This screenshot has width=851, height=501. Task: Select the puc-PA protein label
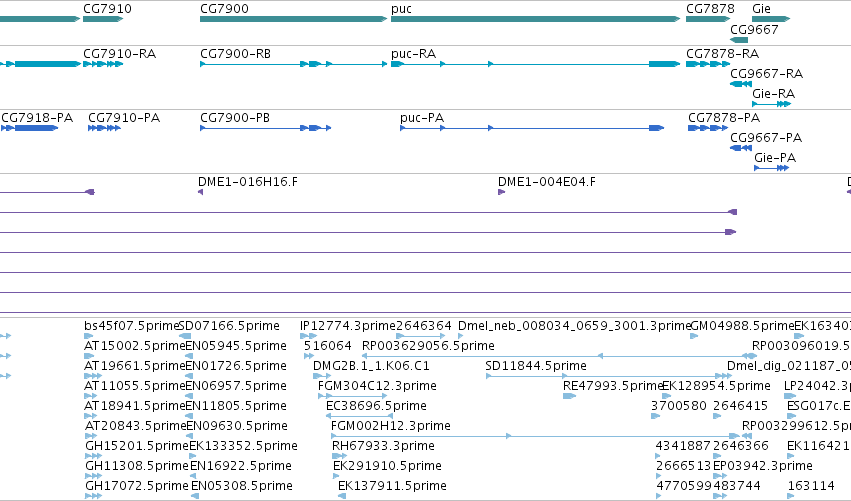[422, 118]
